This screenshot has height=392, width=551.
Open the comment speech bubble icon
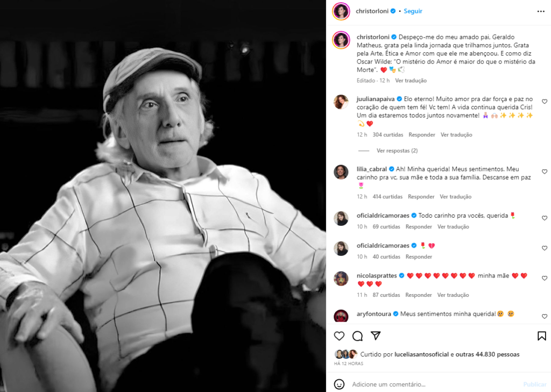(x=357, y=336)
